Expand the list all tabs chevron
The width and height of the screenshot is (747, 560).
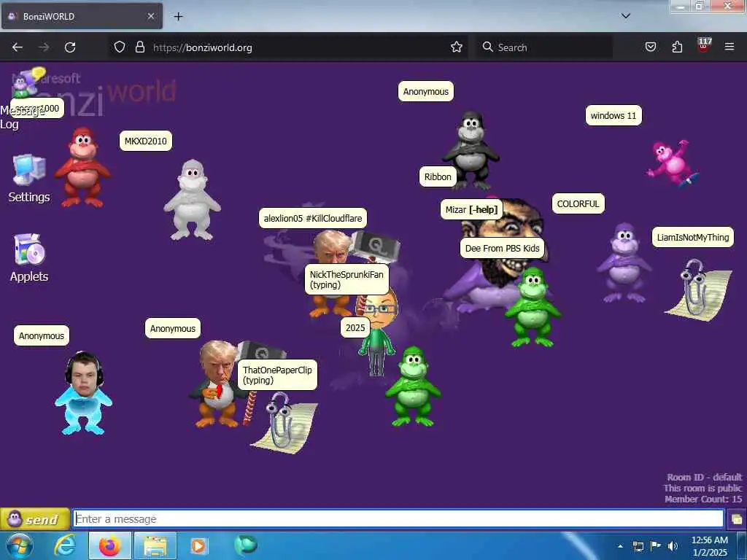[x=626, y=16]
